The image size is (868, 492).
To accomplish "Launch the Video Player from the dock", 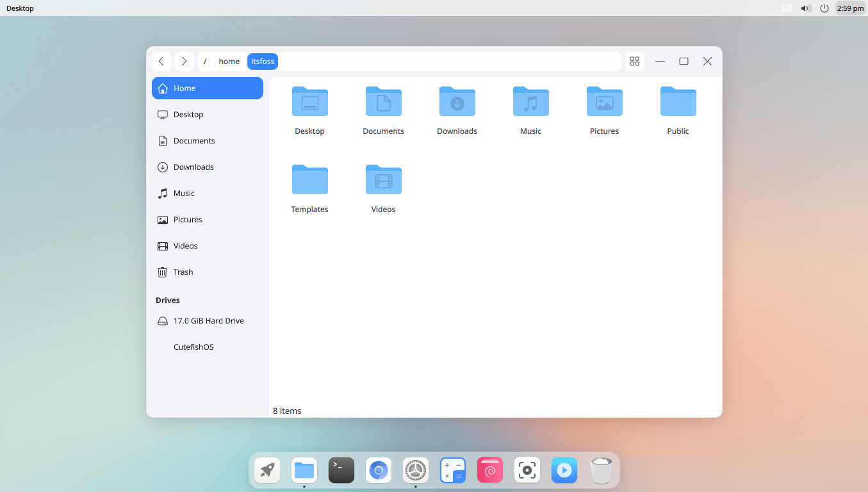I will click(564, 470).
